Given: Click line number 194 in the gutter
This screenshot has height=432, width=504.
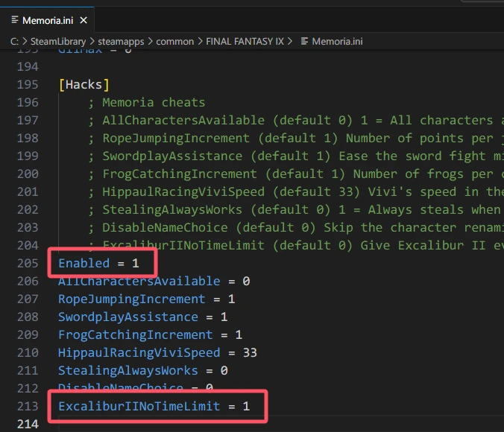Looking at the screenshot, I should pos(28,67).
